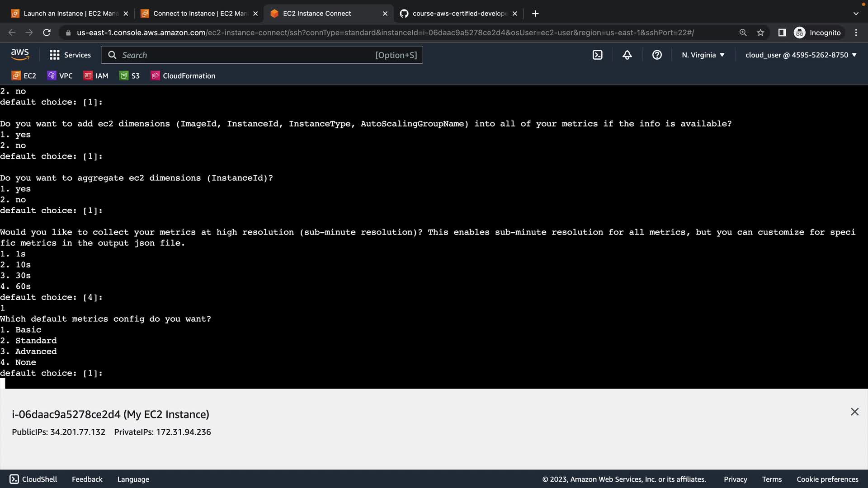
Task: Close the instance details panel
Action: (x=854, y=412)
